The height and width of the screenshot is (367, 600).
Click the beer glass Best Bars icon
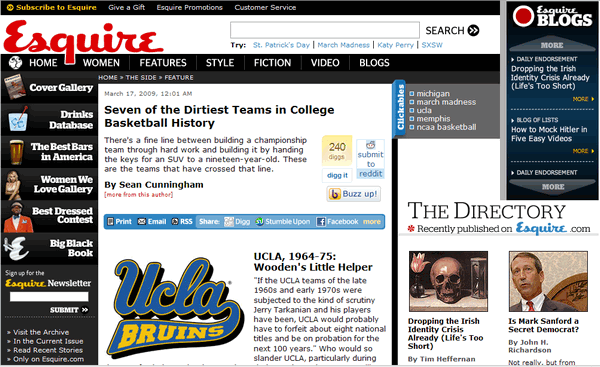16,152
